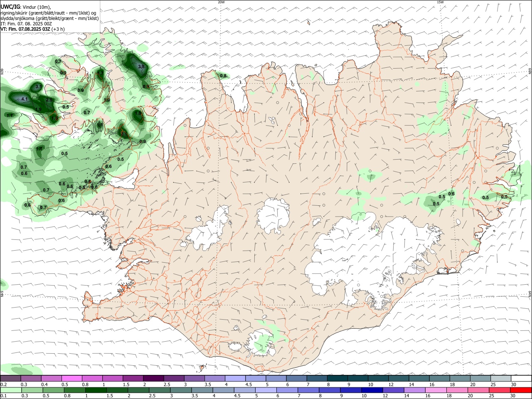Pick the darkest purple 2–2.5 swatch, upper scale
The height and width of the screenshot is (399, 532).
pos(153,378)
